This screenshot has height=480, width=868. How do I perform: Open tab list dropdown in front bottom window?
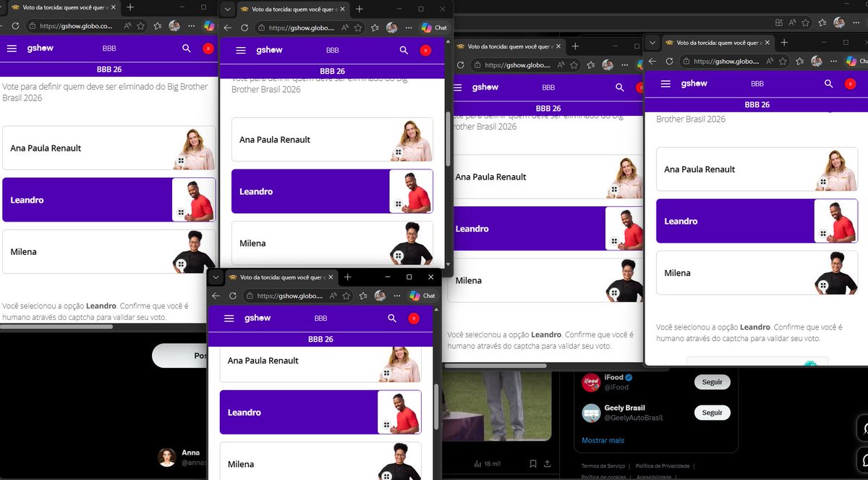216,277
